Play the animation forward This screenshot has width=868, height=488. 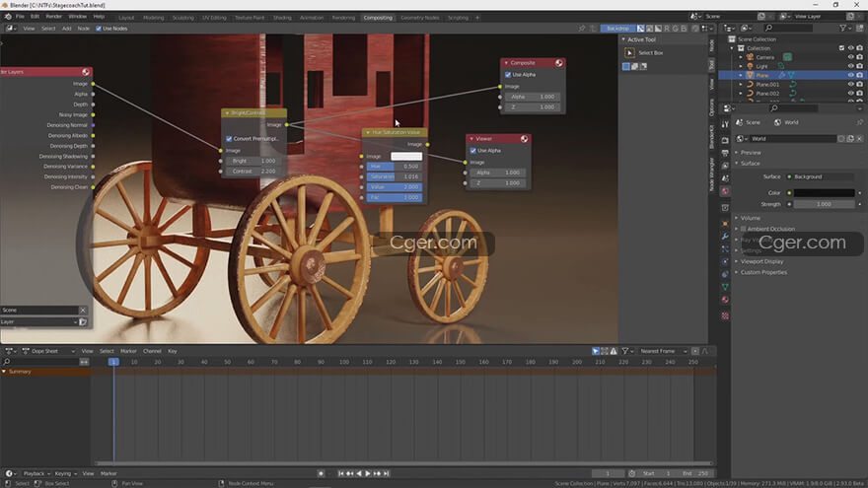coord(368,473)
